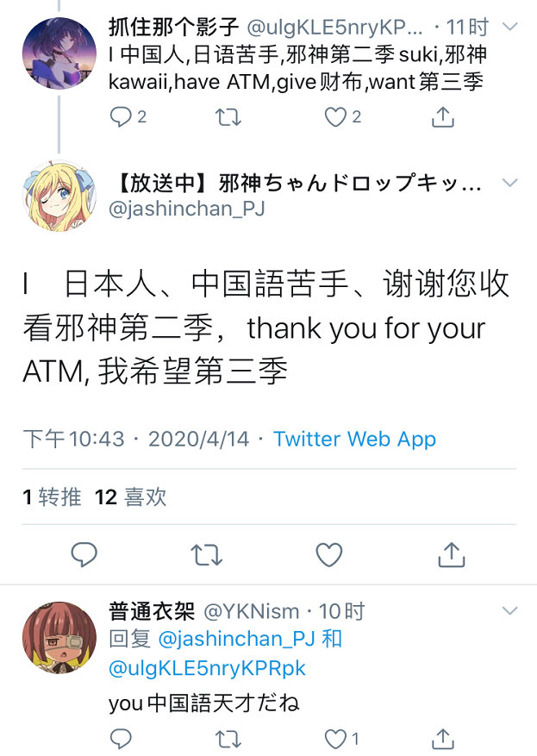Open the chevron menu on 普通衣架's reply

point(509,611)
